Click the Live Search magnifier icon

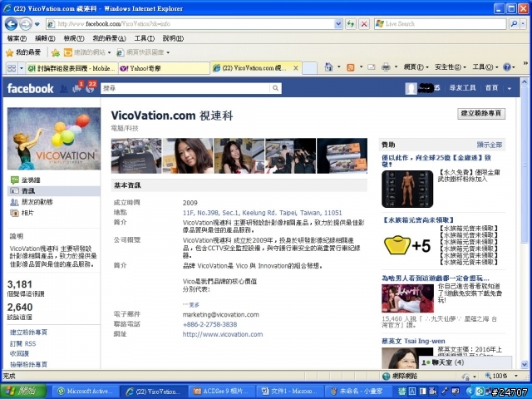click(x=514, y=24)
